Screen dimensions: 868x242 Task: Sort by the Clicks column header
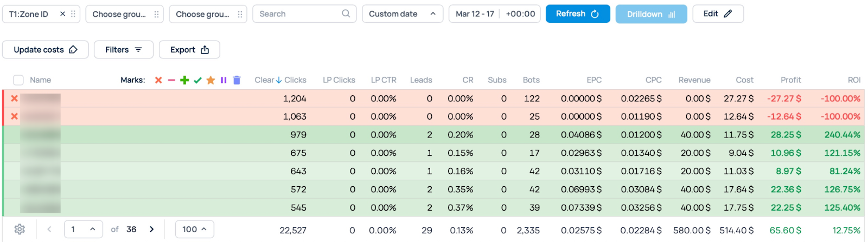point(295,80)
